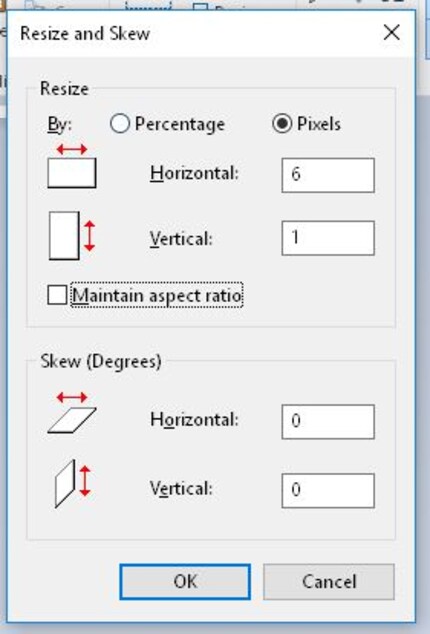Image resolution: width=430 pixels, height=634 pixels.
Task: Click the Skew Horizontal degrees field
Action: [x=328, y=421]
